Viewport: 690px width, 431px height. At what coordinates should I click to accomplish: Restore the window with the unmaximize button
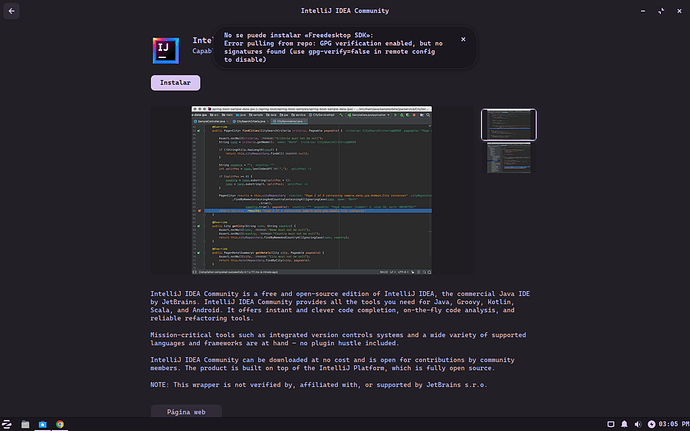pyautogui.click(x=661, y=11)
